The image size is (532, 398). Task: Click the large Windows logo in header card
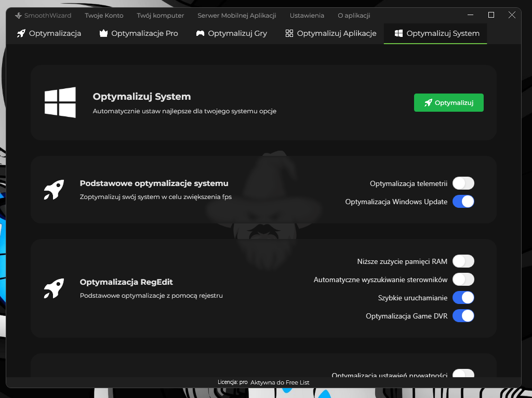pyautogui.click(x=60, y=102)
